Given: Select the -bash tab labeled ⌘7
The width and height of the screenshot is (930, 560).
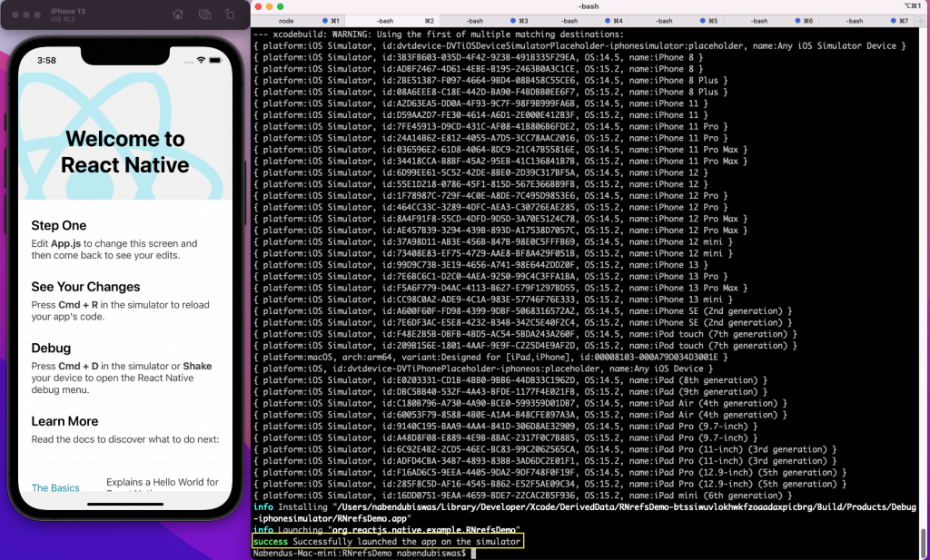Looking at the screenshot, I should coord(866,21).
